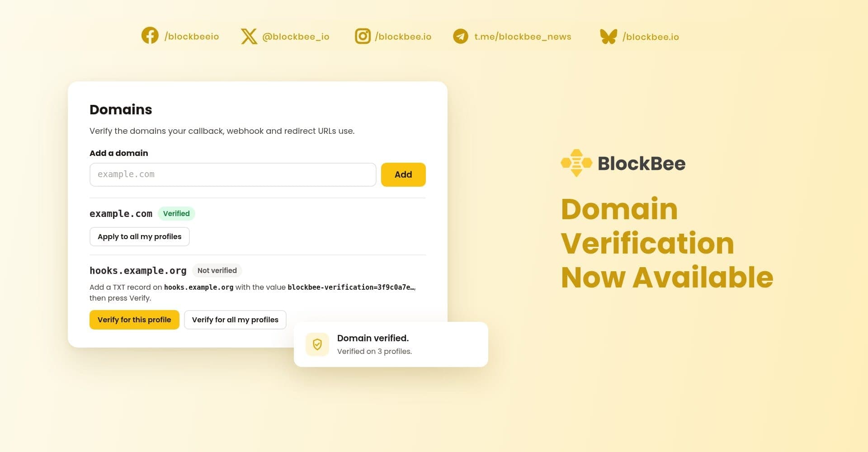Click the X (Twitter) logo icon
Screen dimensions: 868x452
click(249, 36)
